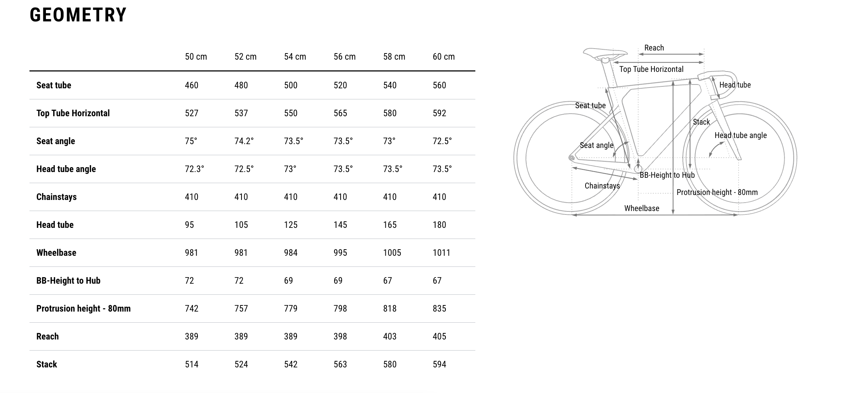868x393 pixels.
Task: Click the BB-Height to Hub table row label
Action: pos(68,281)
